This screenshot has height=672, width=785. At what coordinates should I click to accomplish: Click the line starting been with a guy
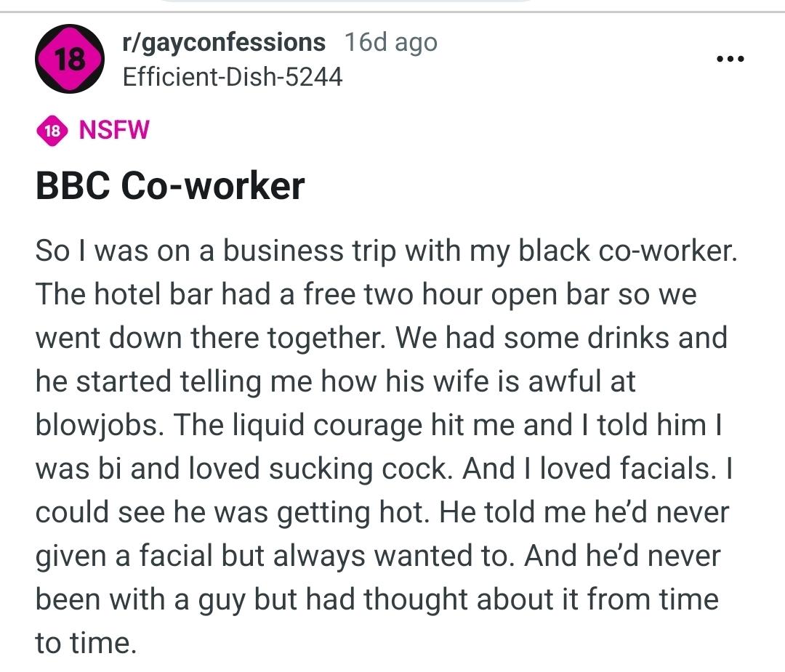pos(377,600)
